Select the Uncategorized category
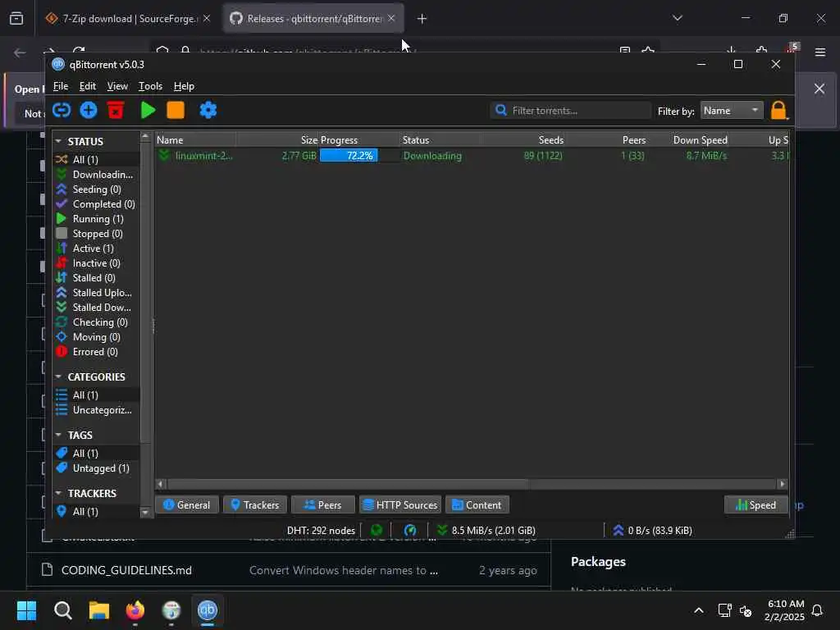This screenshot has width=840, height=630. point(97,410)
